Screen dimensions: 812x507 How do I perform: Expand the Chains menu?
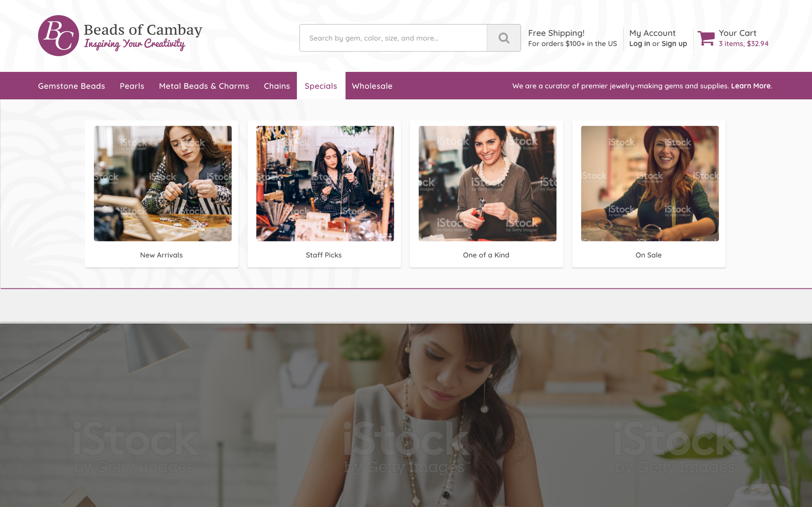[277, 86]
